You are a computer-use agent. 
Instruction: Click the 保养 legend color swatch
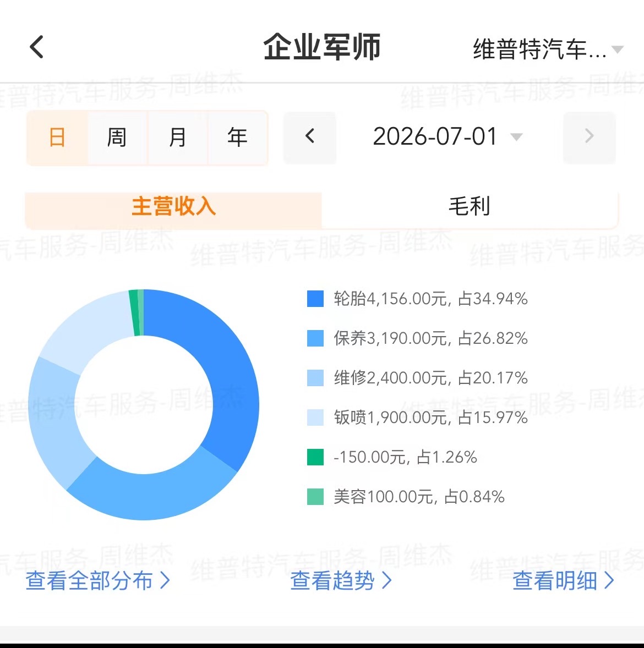coord(315,338)
